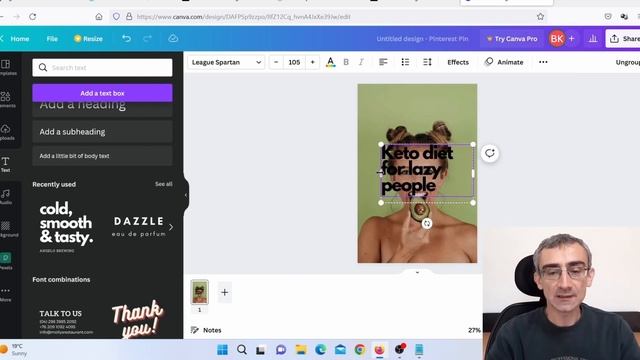Open Windows Start menu
This screenshot has width=640, height=360.
tap(222, 350)
